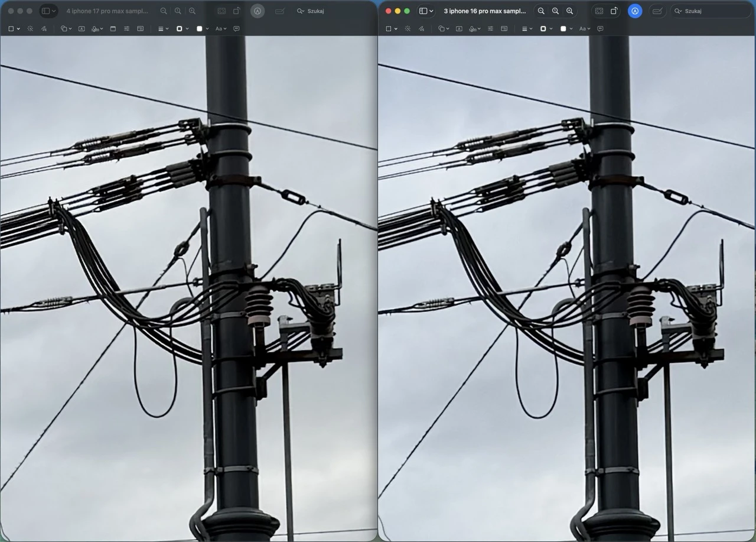Open Adjust Color in iPhone 16 window

pyautogui.click(x=490, y=28)
